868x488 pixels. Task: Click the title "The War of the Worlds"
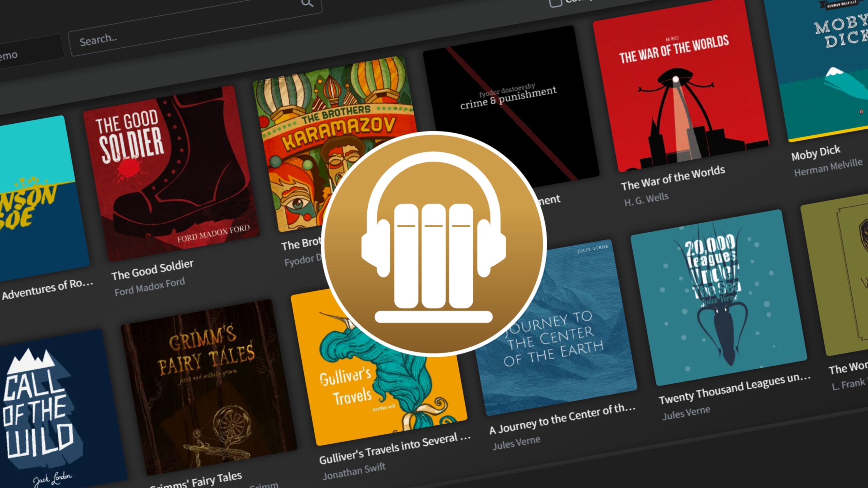click(673, 178)
